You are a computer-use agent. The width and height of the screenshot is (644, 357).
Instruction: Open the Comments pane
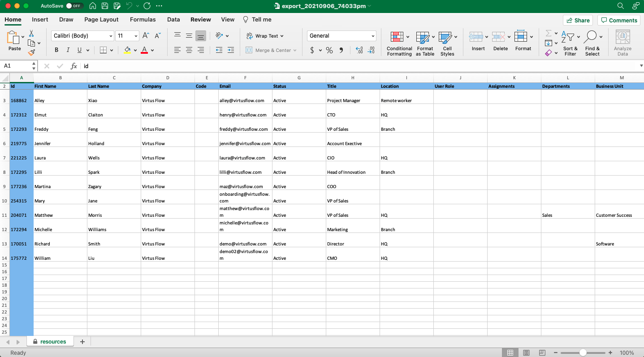pos(619,20)
